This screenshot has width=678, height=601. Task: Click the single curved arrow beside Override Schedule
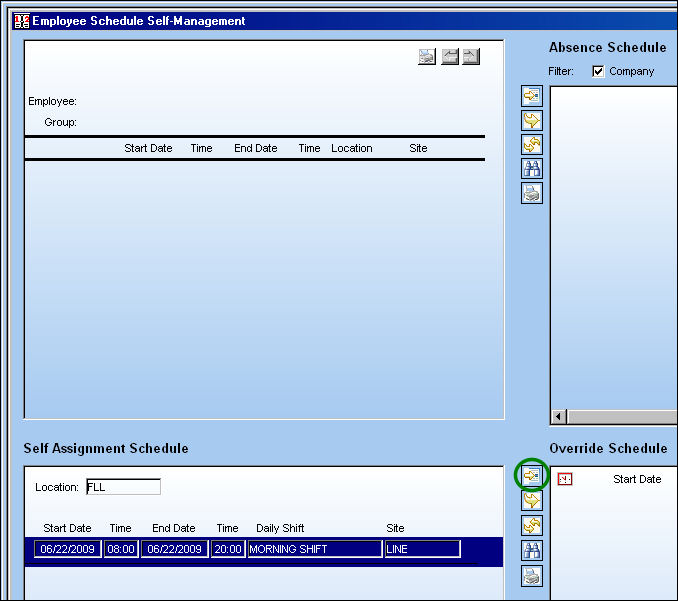[531, 501]
